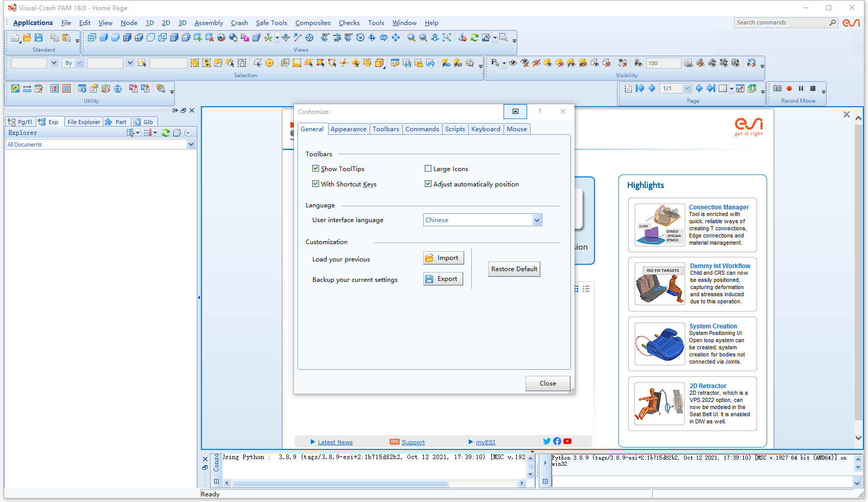The height and width of the screenshot is (502, 868).
Task: Open the Twitter icon on Home Page
Action: click(547, 441)
